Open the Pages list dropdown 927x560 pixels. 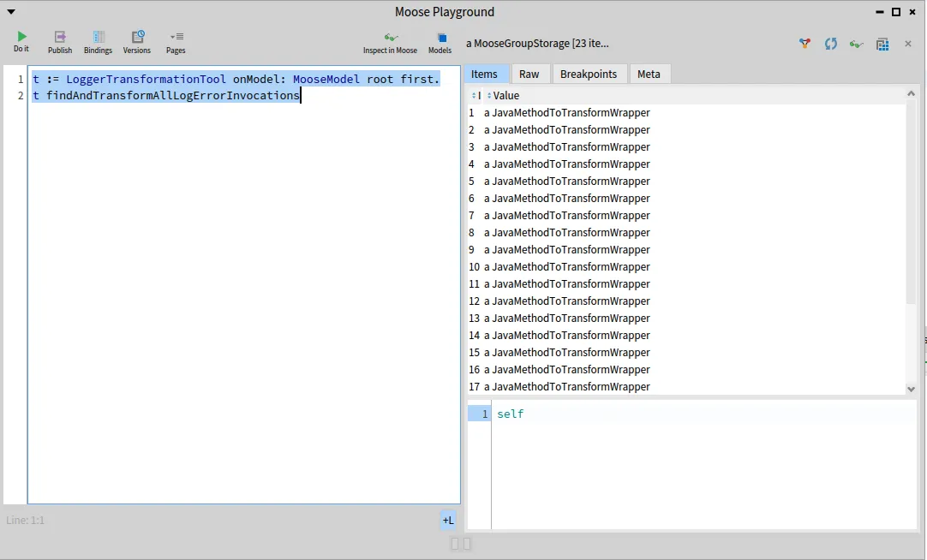pos(176,43)
